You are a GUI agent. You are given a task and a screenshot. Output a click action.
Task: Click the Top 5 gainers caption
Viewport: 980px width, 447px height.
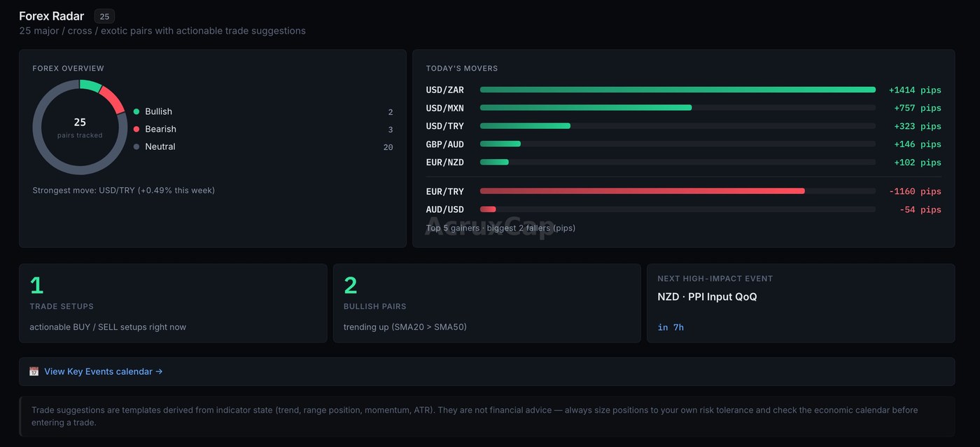pyautogui.click(x=500, y=228)
